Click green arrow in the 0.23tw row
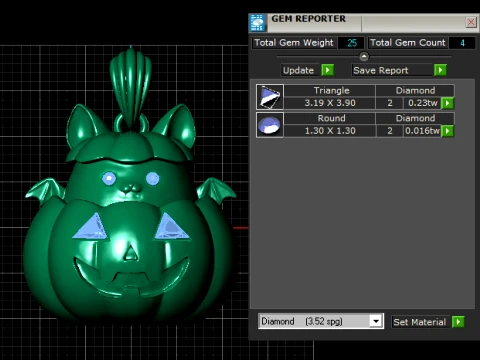Viewport: 480px width, 360px height. (448, 103)
